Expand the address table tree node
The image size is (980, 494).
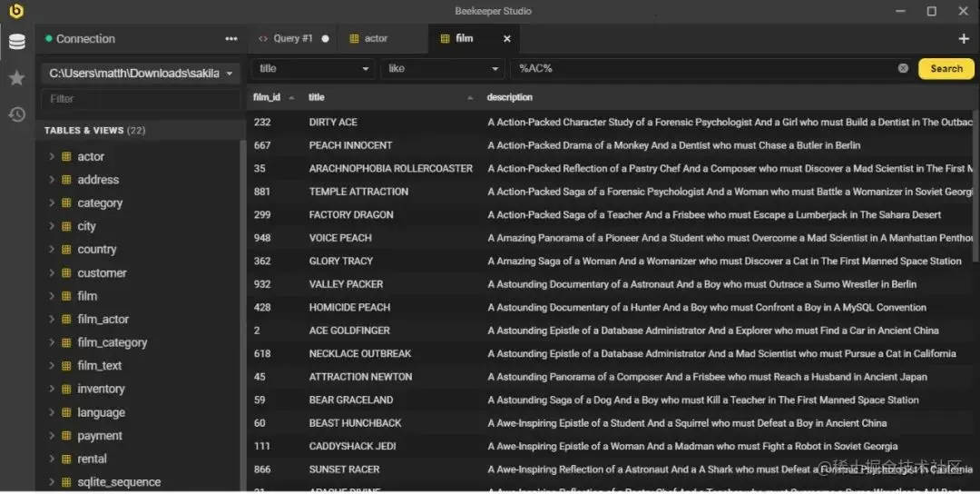(x=51, y=180)
